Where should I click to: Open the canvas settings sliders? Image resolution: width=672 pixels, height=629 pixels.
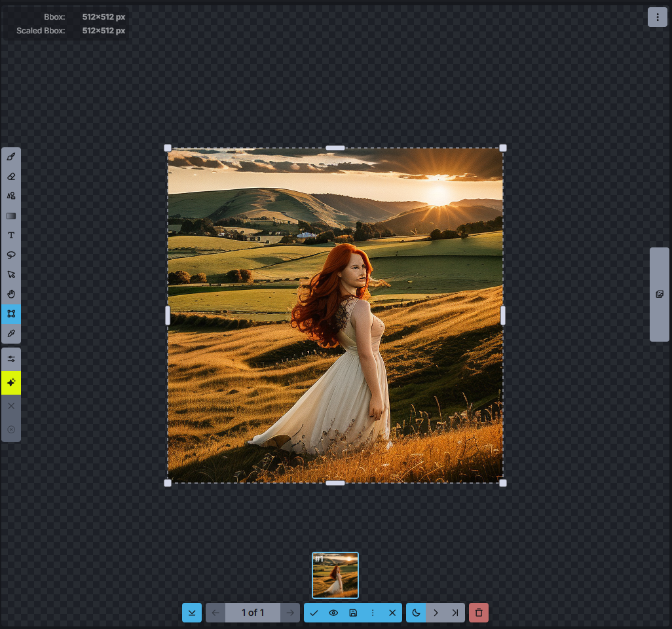[x=11, y=359]
